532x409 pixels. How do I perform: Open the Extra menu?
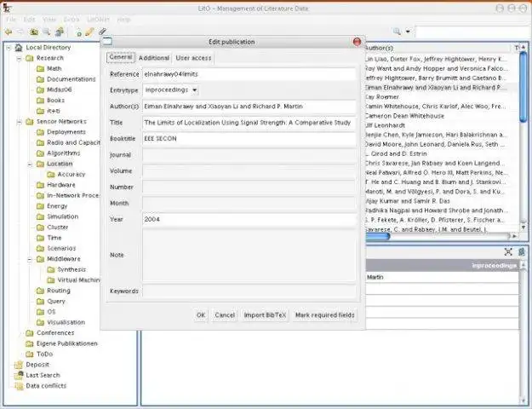click(x=72, y=20)
